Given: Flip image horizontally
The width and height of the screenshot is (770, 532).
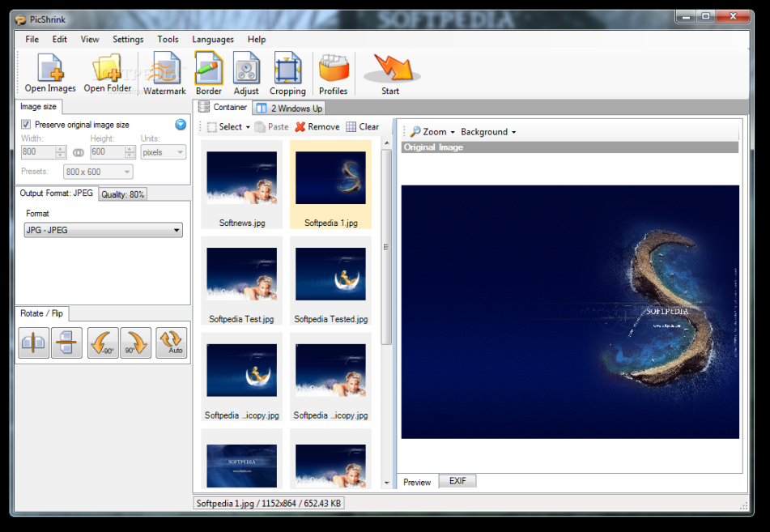Looking at the screenshot, I should point(33,343).
